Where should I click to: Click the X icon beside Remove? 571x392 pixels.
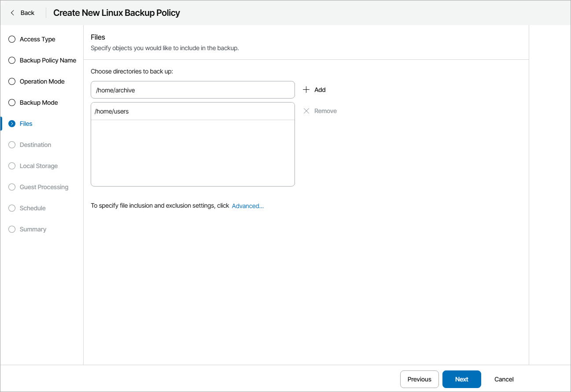click(x=306, y=111)
